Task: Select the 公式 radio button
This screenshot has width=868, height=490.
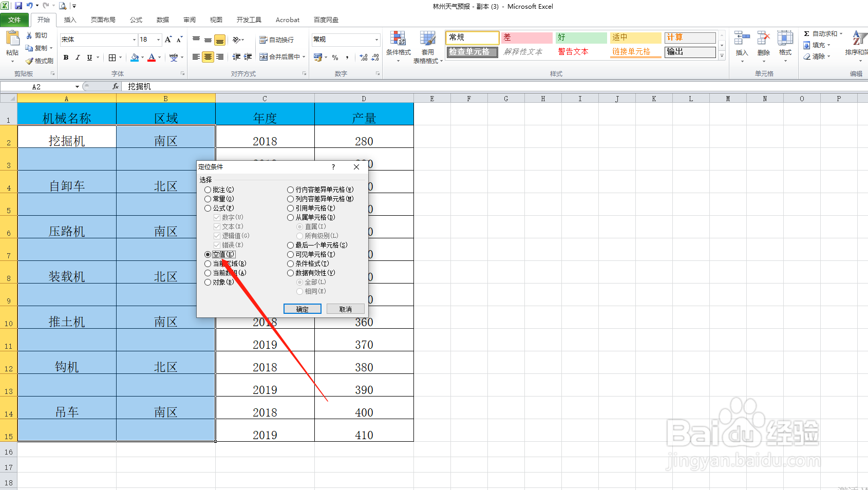Action: coord(207,208)
